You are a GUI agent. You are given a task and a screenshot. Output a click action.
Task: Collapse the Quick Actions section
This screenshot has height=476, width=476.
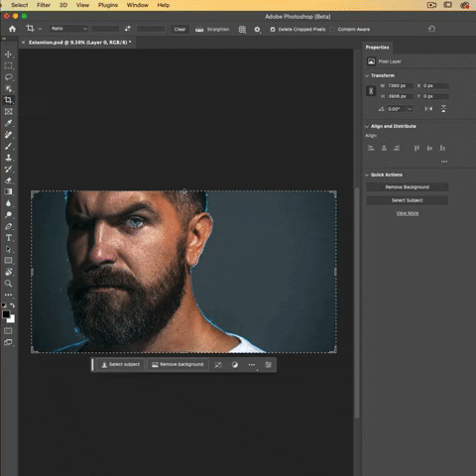pyautogui.click(x=367, y=175)
